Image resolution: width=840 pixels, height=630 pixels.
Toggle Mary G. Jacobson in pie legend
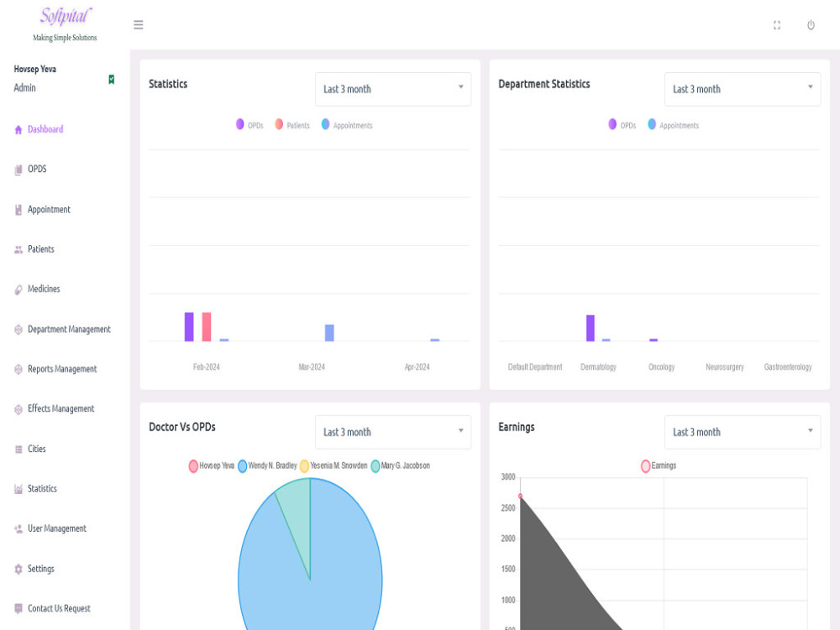point(400,465)
